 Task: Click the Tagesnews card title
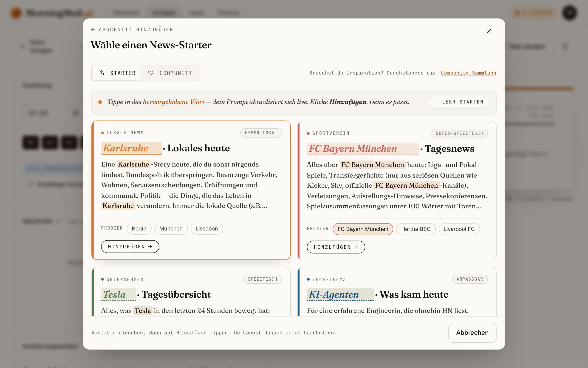click(449, 149)
